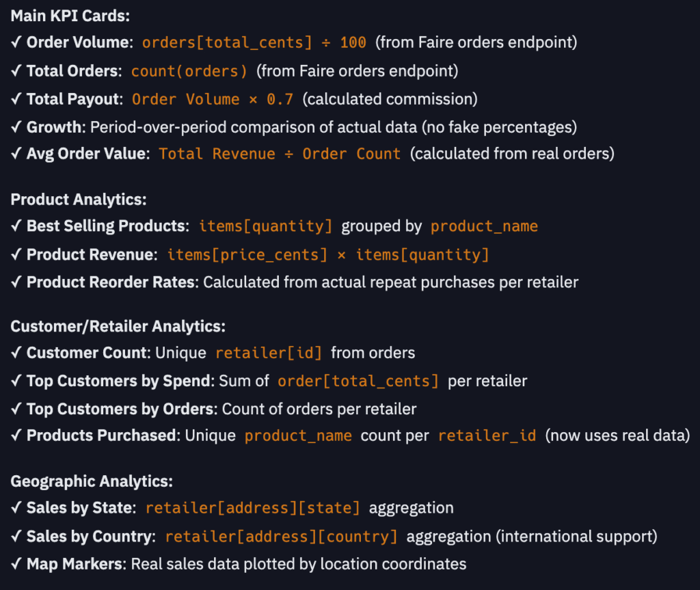Image resolution: width=700 pixels, height=590 pixels.
Task: Click the Geographic Analytics heading
Action: click(x=92, y=481)
